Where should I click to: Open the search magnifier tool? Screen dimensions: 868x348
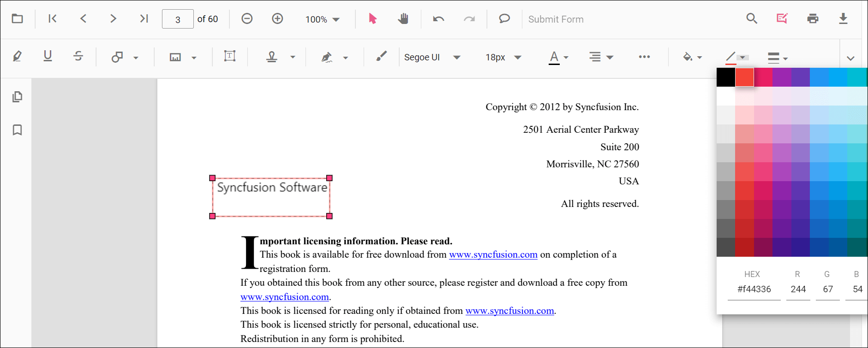click(x=752, y=19)
